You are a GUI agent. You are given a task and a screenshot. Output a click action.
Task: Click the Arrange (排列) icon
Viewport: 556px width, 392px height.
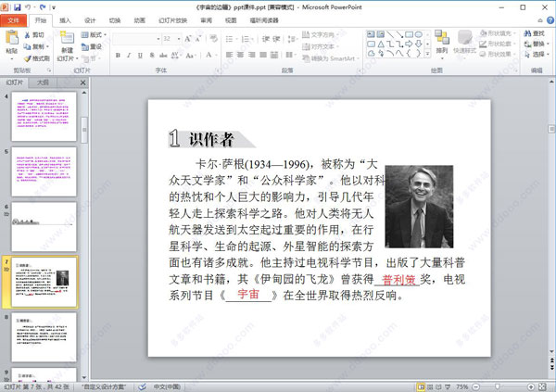442,38
